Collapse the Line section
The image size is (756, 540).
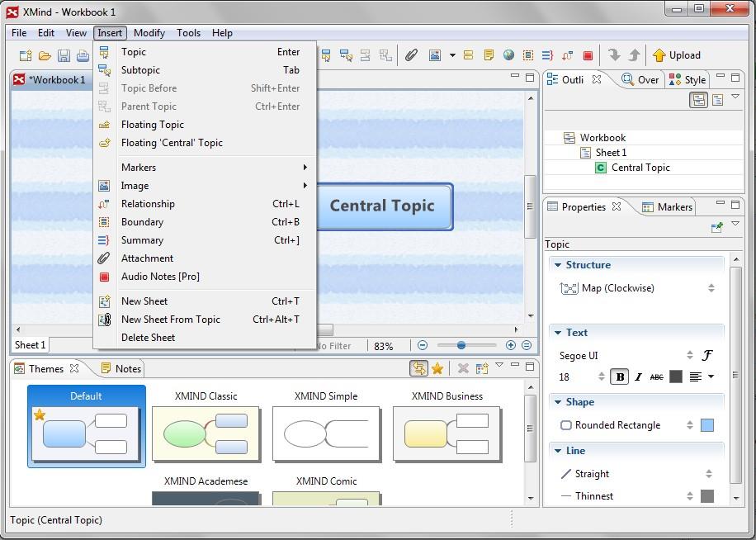pyautogui.click(x=558, y=450)
